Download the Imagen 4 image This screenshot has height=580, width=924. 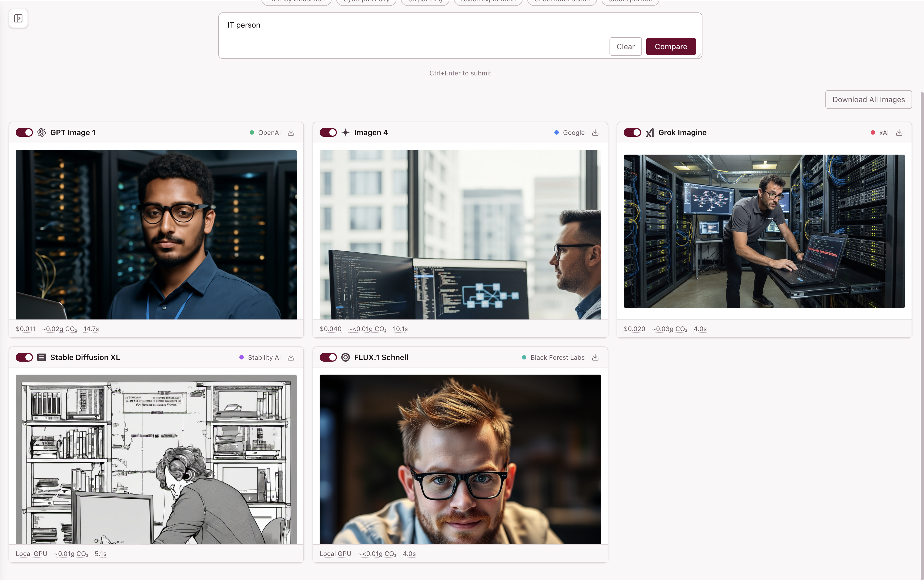coord(595,132)
